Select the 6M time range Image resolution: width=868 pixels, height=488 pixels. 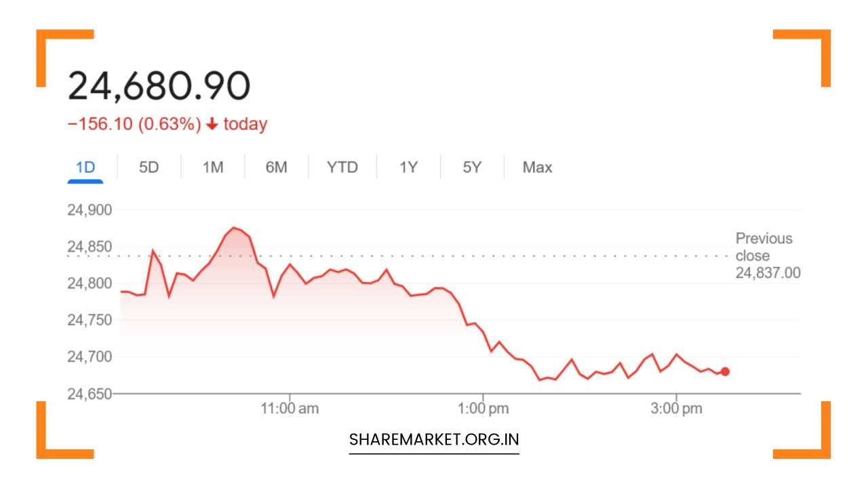coord(276,167)
